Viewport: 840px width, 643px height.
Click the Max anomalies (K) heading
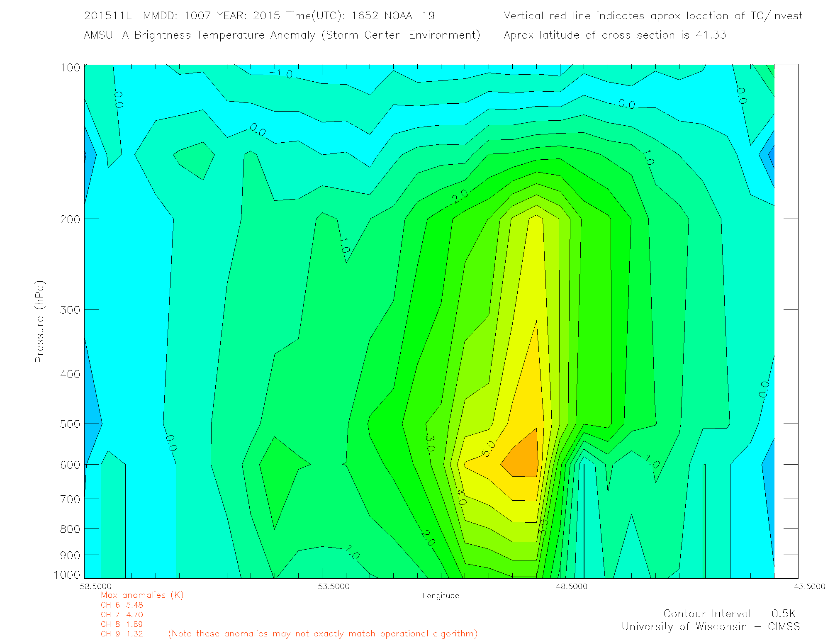(x=142, y=595)
